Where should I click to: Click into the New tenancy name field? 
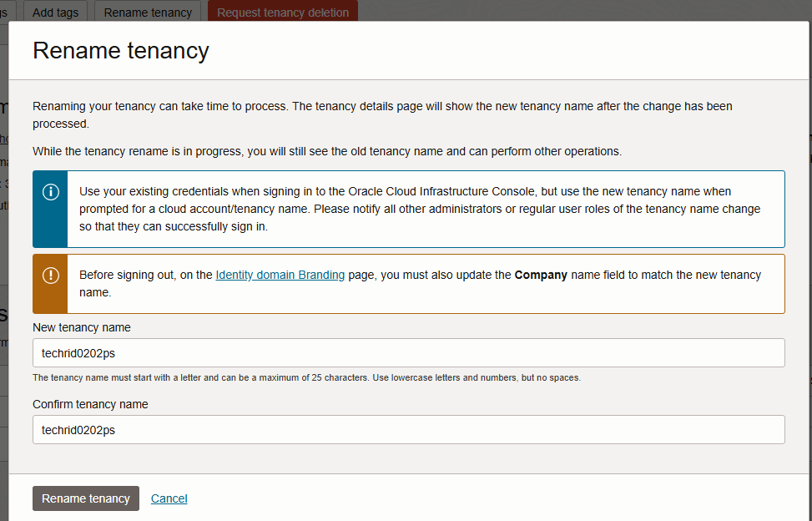tap(408, 353)
